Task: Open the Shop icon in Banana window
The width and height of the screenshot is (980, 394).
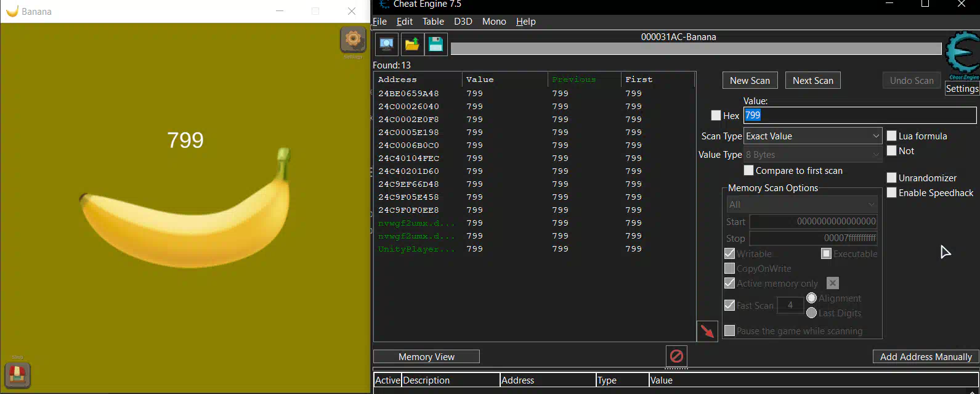Action: pos(17,374)
